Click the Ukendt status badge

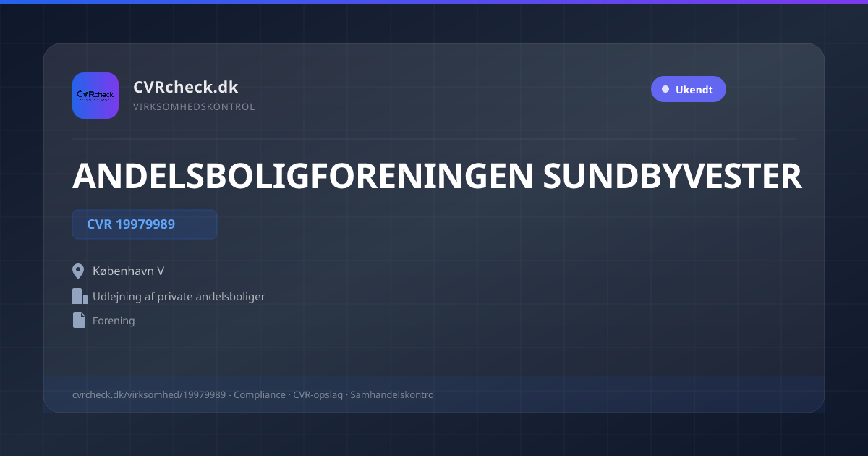point(689,90)
